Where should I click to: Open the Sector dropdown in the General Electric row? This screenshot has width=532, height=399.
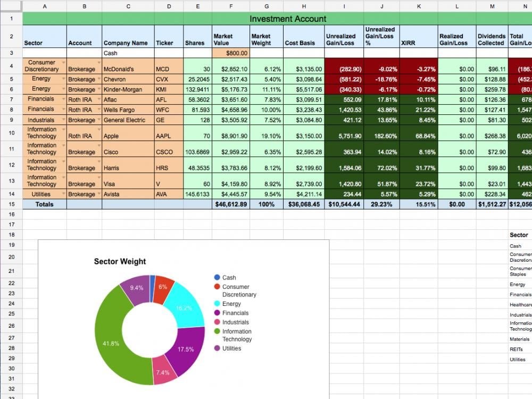[63, 119]
